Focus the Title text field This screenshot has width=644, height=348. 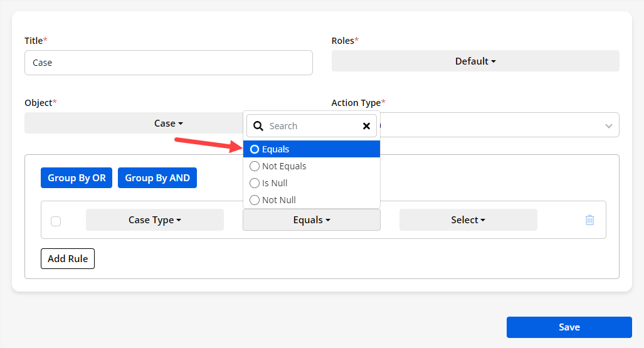[168, 63]
